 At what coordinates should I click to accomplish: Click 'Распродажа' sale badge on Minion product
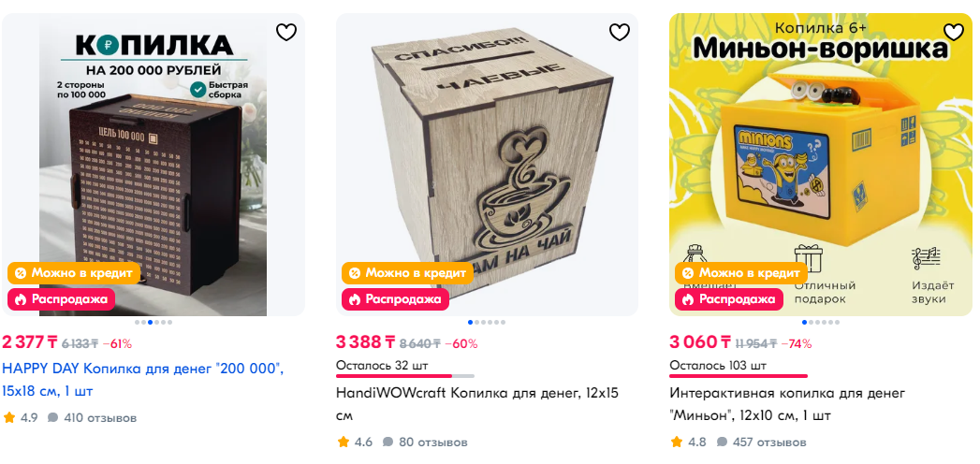pyautogui.click(x=729, y=299)
